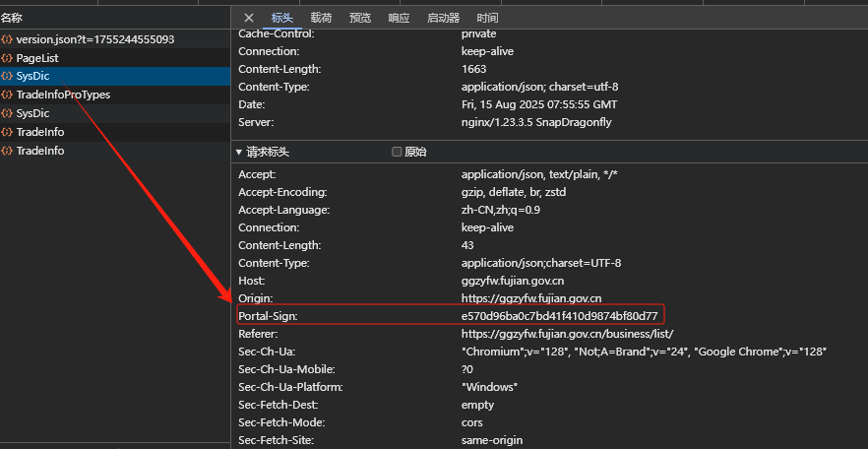Click the Server value nginx/1.23.3.5 SnapDragonfly
This screenshot has height=449, width=868.
tap(536, 122)
